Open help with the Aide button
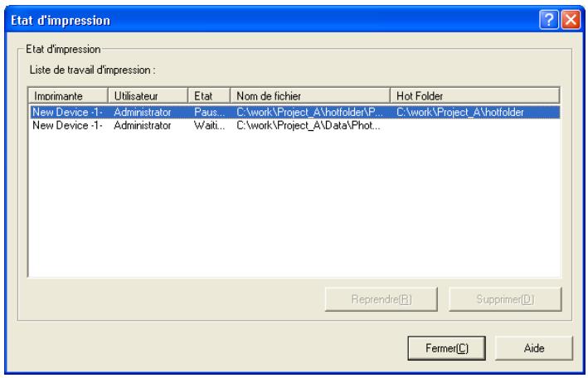The height and width of the screenshot is (378, 588). coord(534,348)
